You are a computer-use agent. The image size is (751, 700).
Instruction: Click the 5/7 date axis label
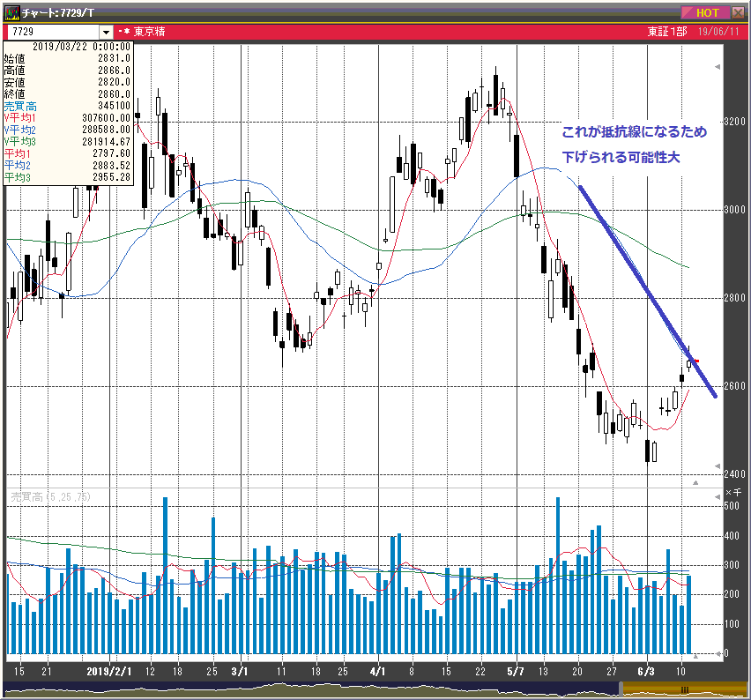pyautogui.click(x=516, y=671)
